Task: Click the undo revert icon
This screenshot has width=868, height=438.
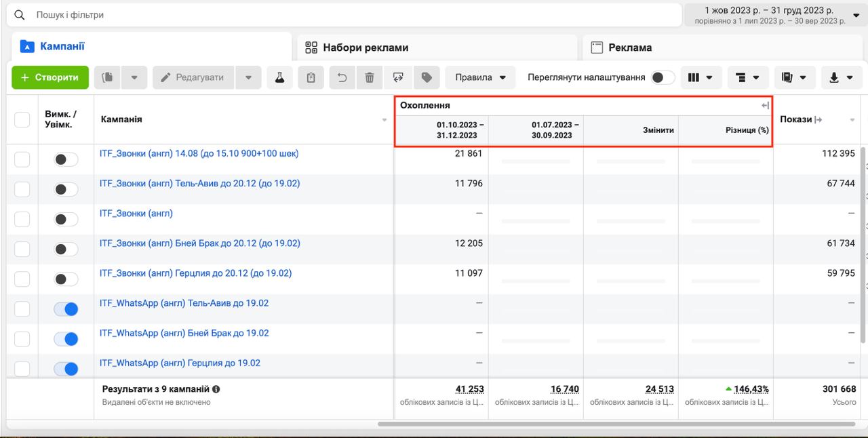Action: pos(342,77)
